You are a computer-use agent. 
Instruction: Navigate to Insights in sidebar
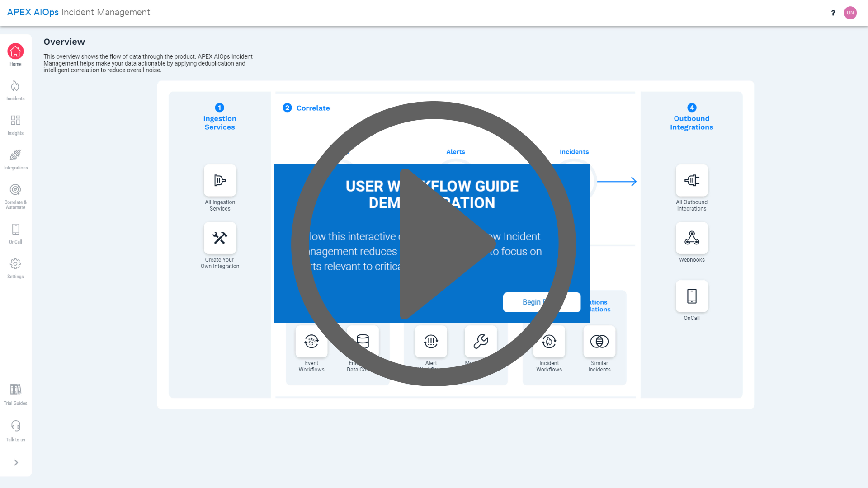click(x=15, y=125)
